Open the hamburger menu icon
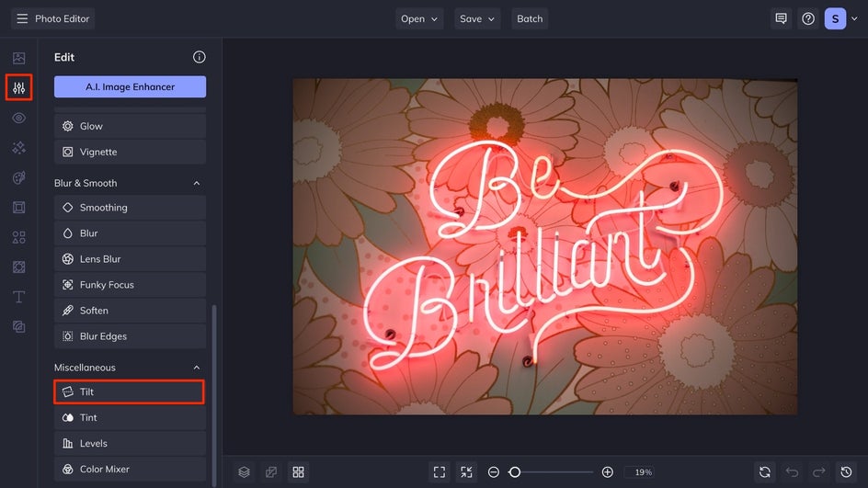 click(22, 18)
